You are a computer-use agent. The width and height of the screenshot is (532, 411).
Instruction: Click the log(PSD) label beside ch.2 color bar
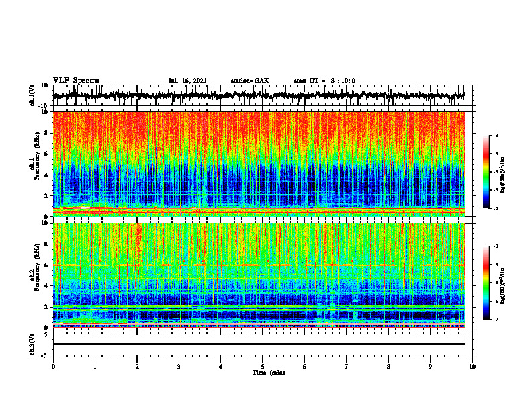503,285
